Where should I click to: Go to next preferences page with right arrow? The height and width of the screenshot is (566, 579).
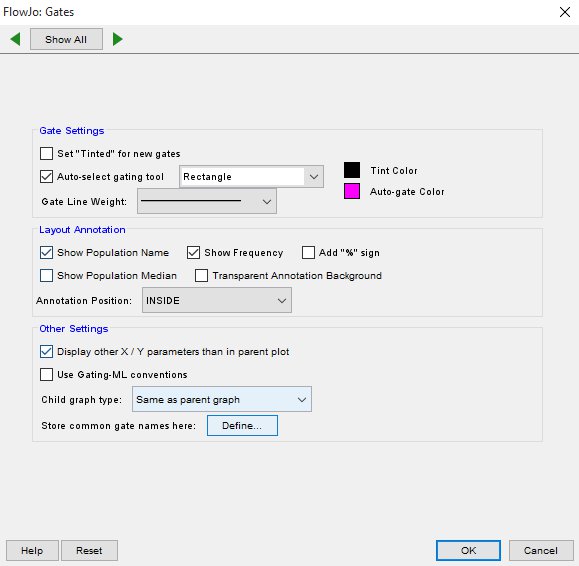117,39
